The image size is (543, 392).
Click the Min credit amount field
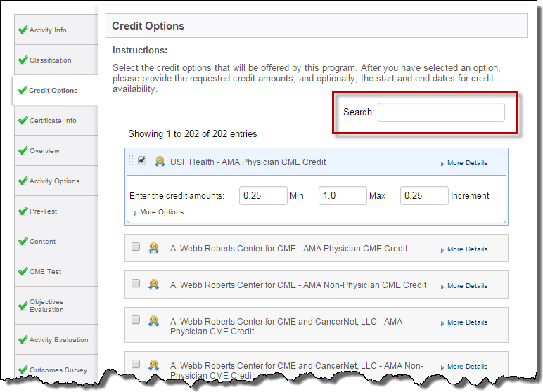[x=263, y=195]
